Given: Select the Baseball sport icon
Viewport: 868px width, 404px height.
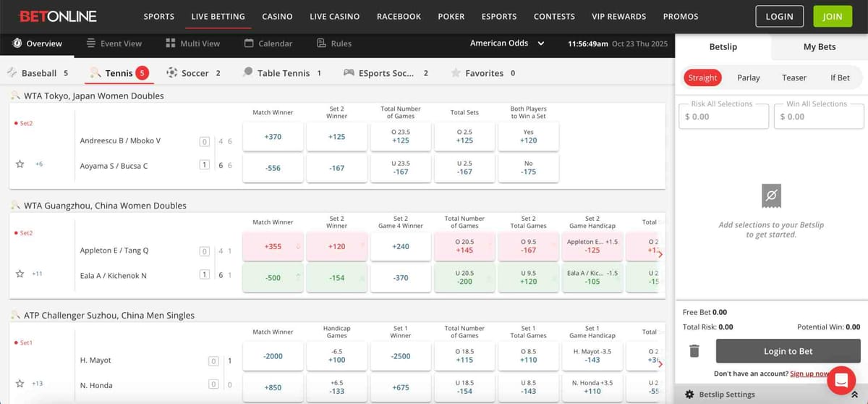Looking at the screenshot, I should pyautogui.click(x=12, y=73).
